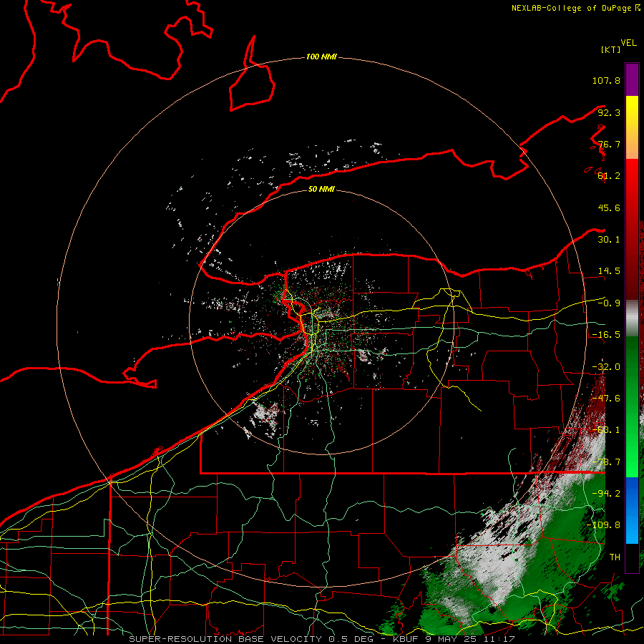The image size is (644, 644).
Task: Click the 76.7 velocity scale value
Action: [609, 144]
